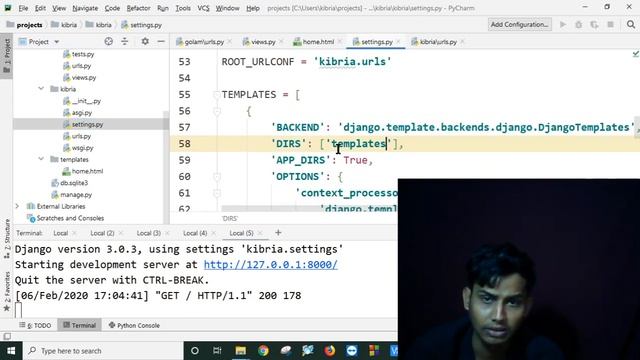Open File Explorer from the taskbar
Image resolution: width=640 pixels, height=360 pixels.
(241, 351)
